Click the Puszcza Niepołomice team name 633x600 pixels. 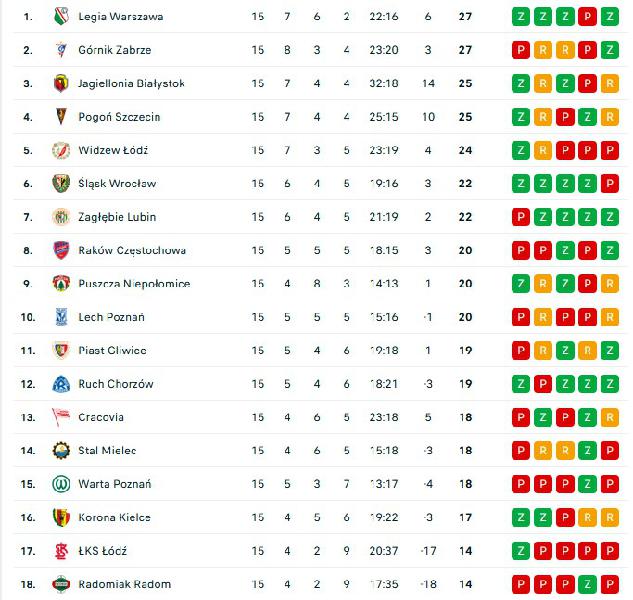(132, 284)
